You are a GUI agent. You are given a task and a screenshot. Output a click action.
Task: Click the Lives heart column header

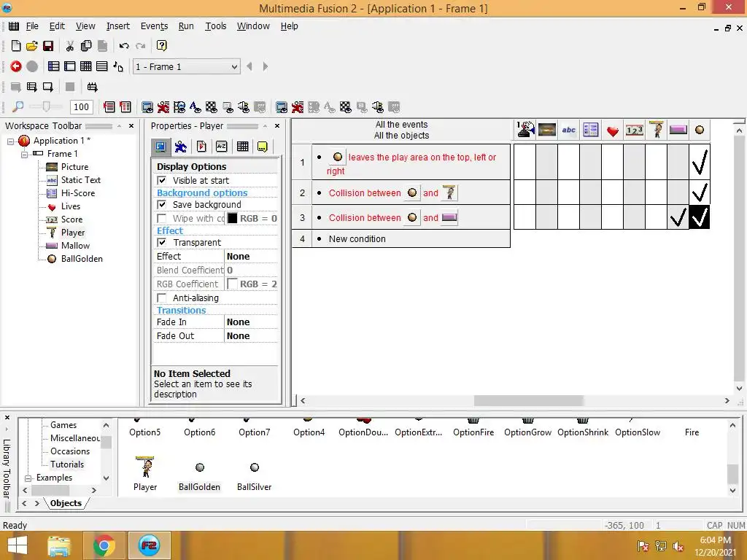click(x=613, y=131)
